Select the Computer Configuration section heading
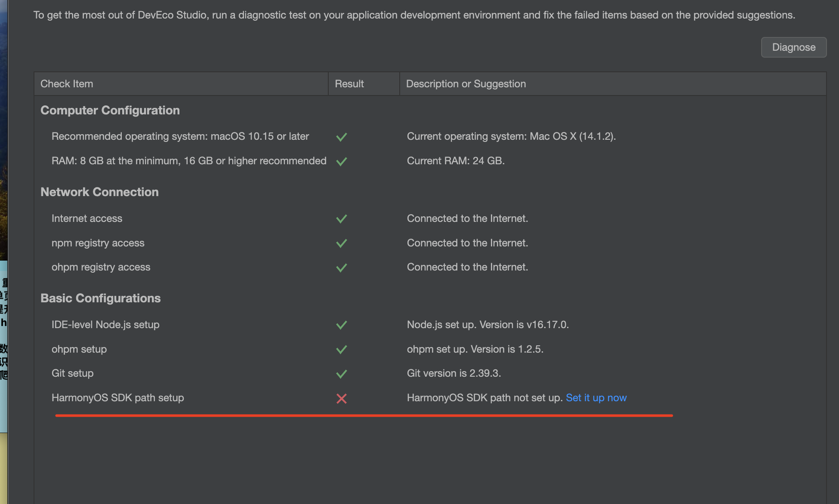 pos(110,111)
